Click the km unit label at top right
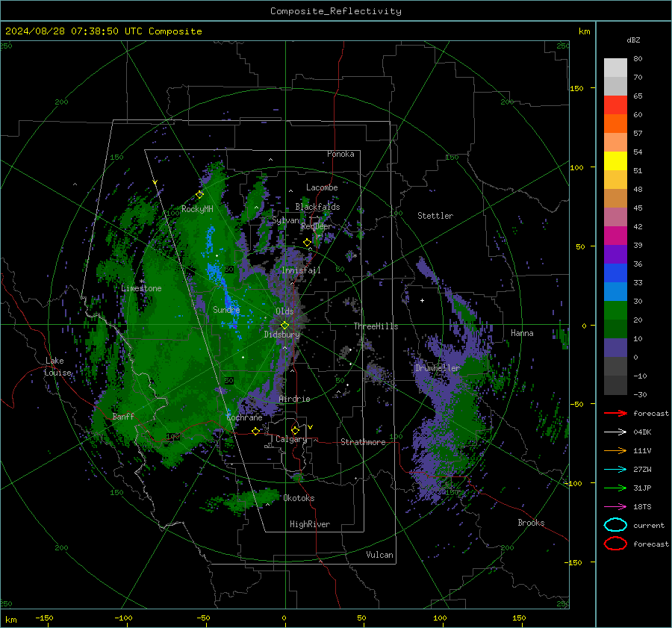This screenshot has width=672, height=628. [x=584, y=31]
